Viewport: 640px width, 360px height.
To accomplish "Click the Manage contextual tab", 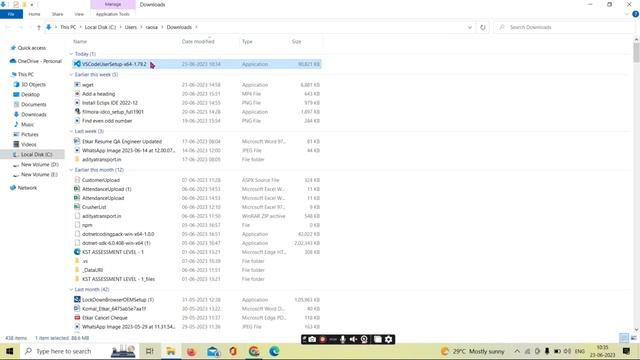I will (113, 4).
